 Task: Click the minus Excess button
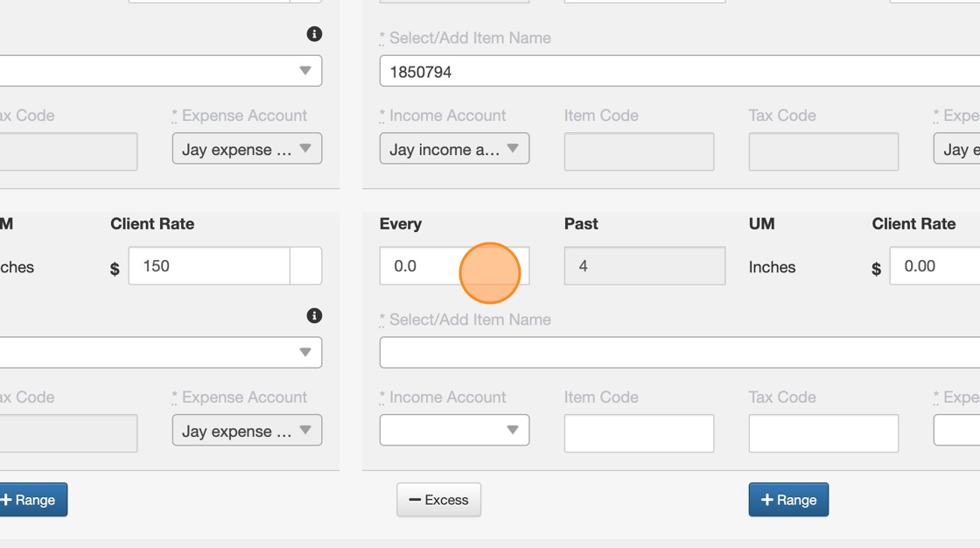pos(438,500)
